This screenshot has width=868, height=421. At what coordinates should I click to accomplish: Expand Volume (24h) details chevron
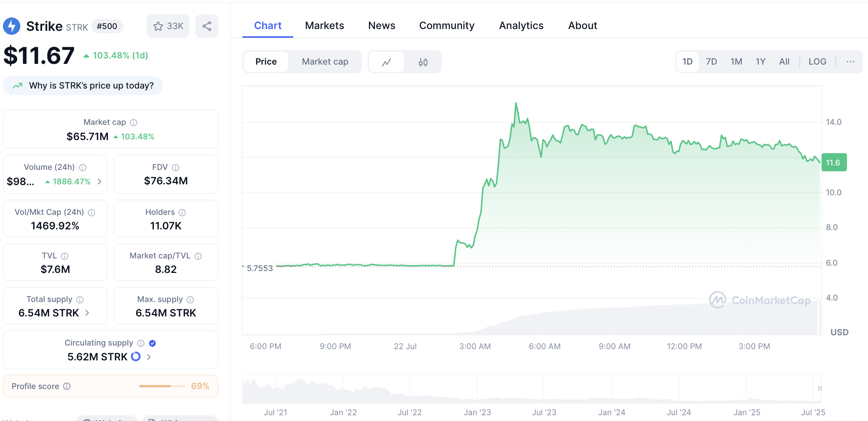pyautogui.click(x=99, y=181)
